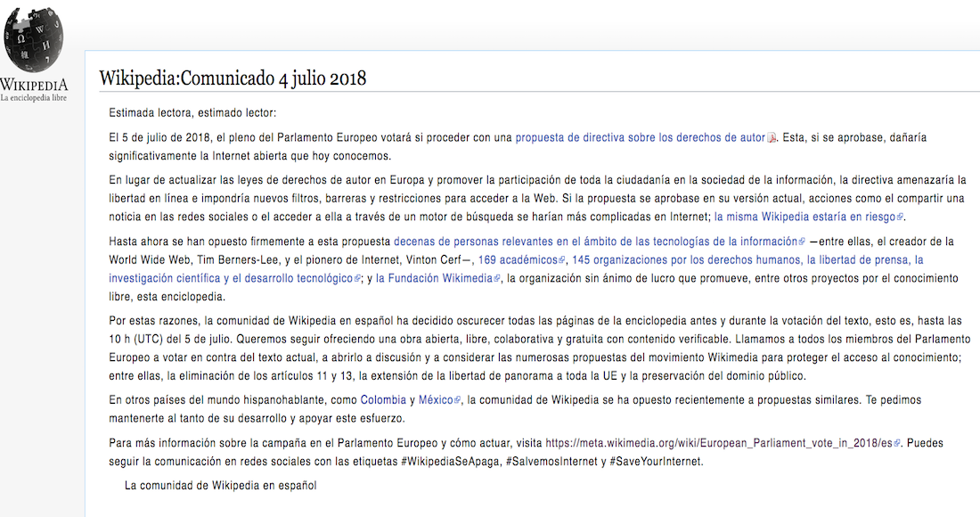The image size is (980, 517).
Task: Click the text 'La enciclopedia libre'
Action: pos(34,97)
